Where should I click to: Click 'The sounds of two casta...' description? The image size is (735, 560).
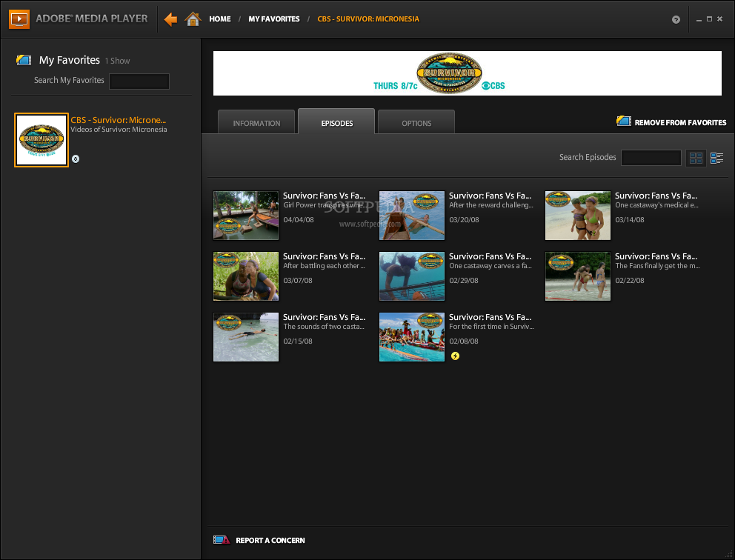(324, 327)
